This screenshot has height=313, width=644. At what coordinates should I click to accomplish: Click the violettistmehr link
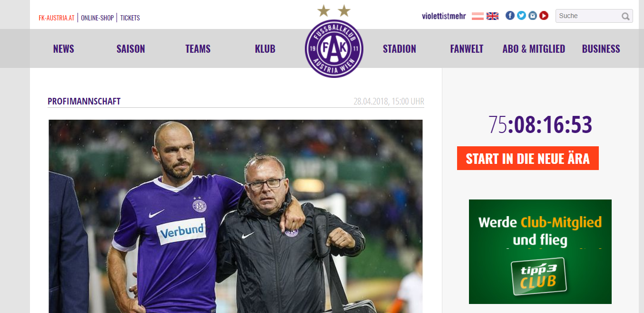pyautogui.click(x=444, y=16)
